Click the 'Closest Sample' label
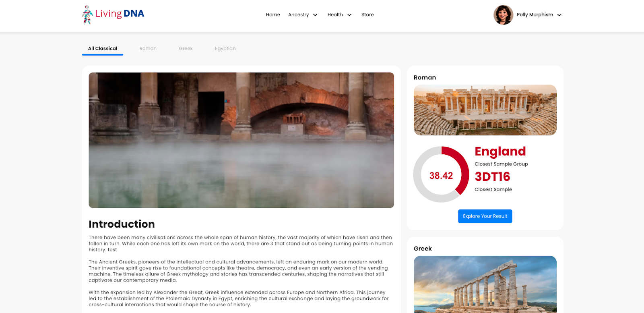Screen dimensions: 644x313 pyautogui.click(x=493, y=189)
